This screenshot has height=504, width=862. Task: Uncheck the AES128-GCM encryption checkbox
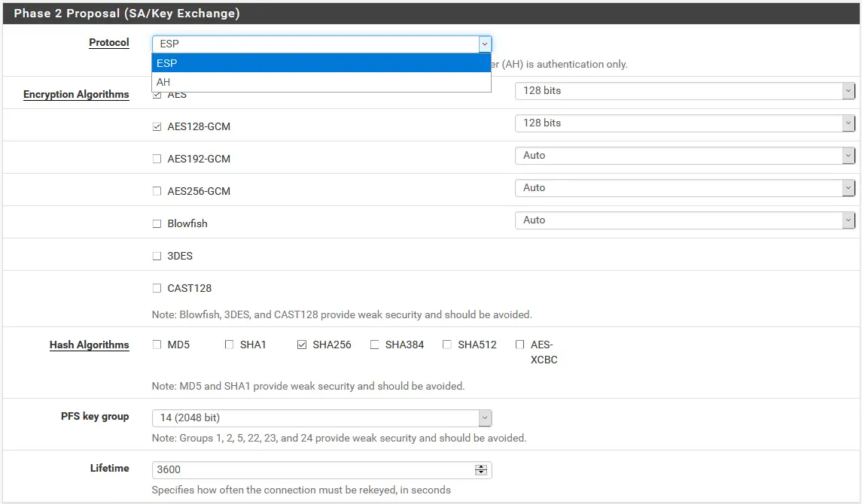pos(157,127)
